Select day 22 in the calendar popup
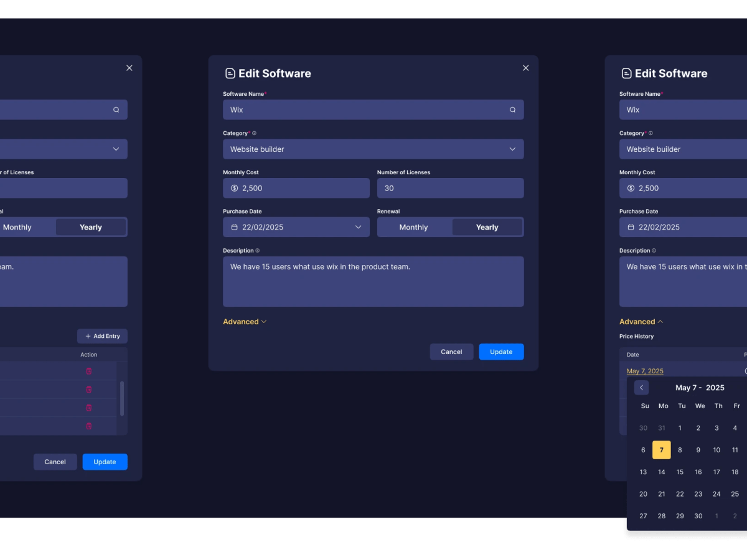The width and height of the screenshot is (747, 560). tap(680, 494)
